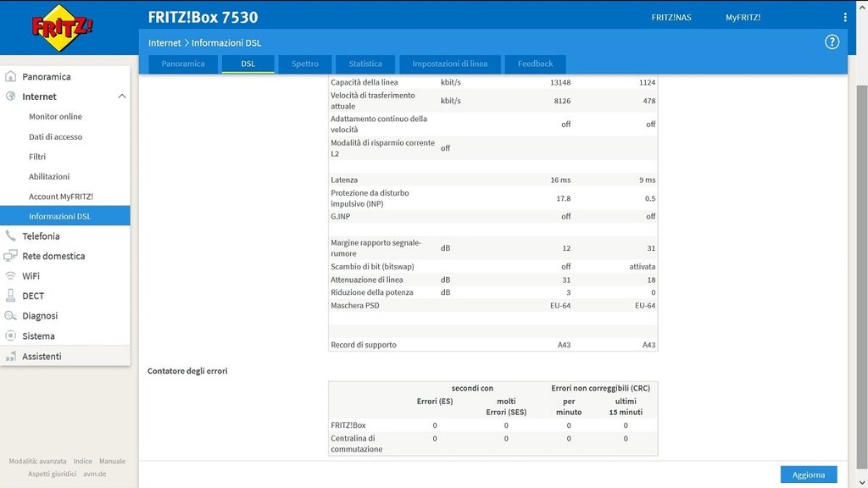Click the Riduzione della potenza label
Screen dimensions: 868x488
[371, 292]
